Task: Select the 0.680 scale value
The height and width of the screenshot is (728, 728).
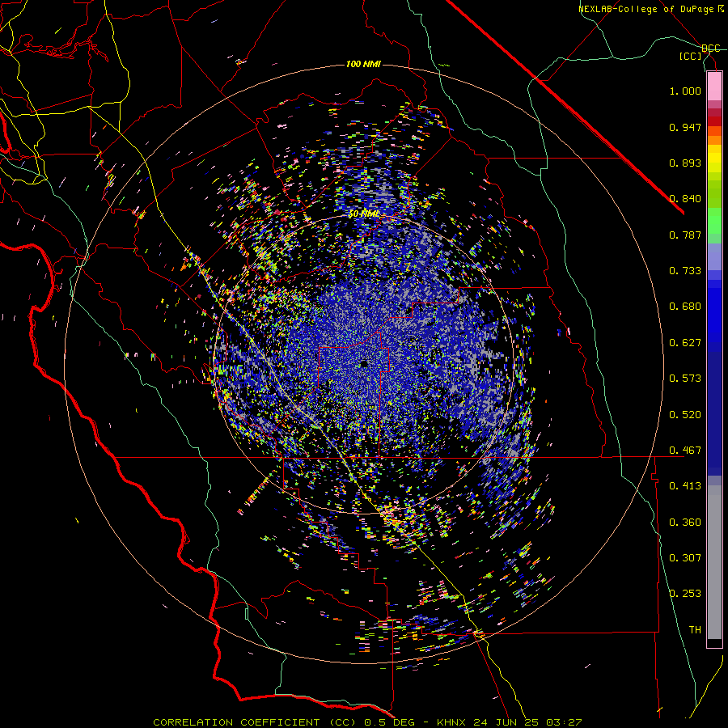Action: point(685,307)
